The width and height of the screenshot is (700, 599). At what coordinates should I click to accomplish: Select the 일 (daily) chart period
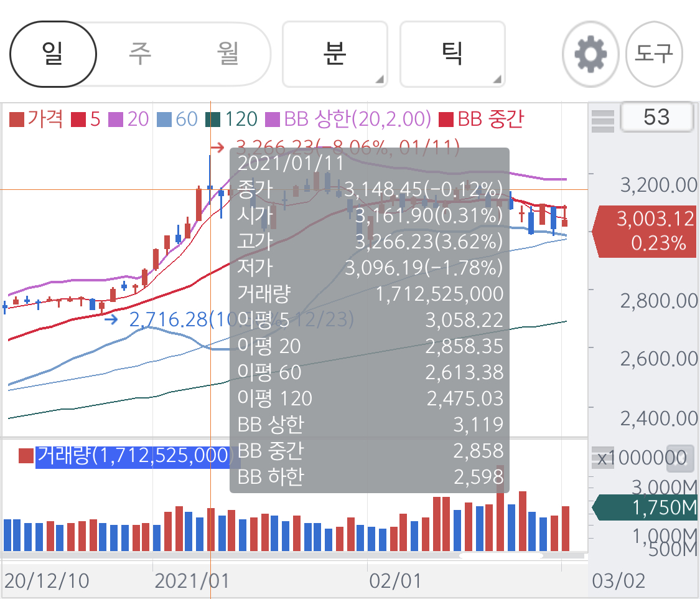(53, 54)
